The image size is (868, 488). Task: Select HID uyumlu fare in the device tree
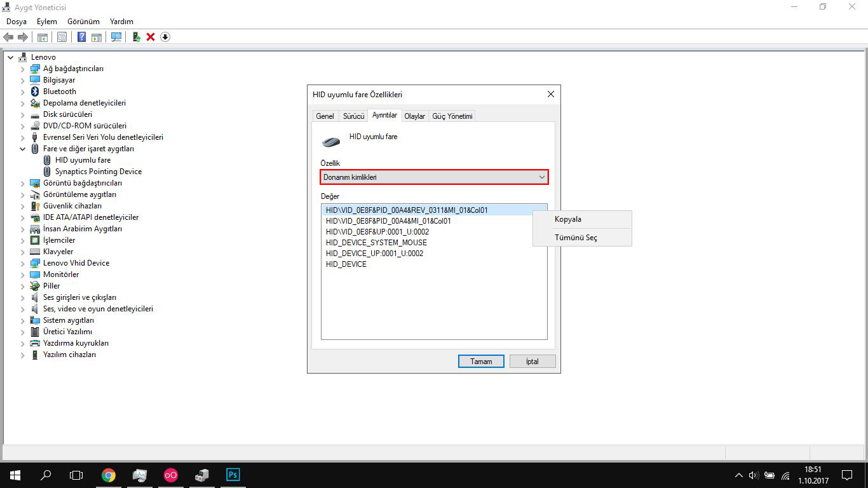[x=83, y=160]
